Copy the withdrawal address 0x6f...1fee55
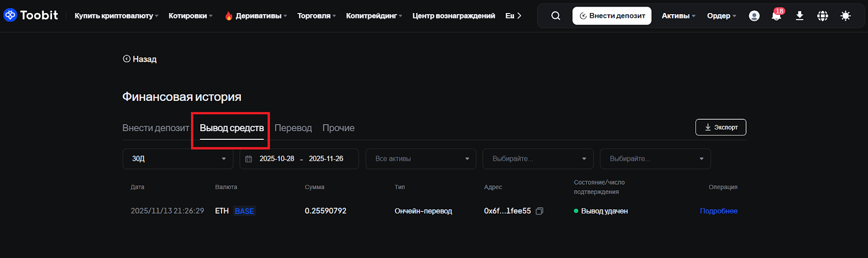This screenshot has height=258, width=868. tap(539, 211)
